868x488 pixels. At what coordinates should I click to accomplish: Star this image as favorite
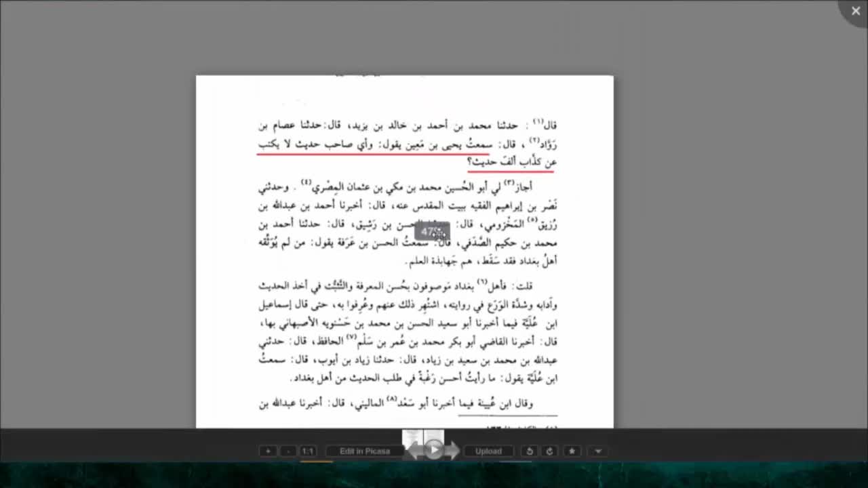click(572, 451)
